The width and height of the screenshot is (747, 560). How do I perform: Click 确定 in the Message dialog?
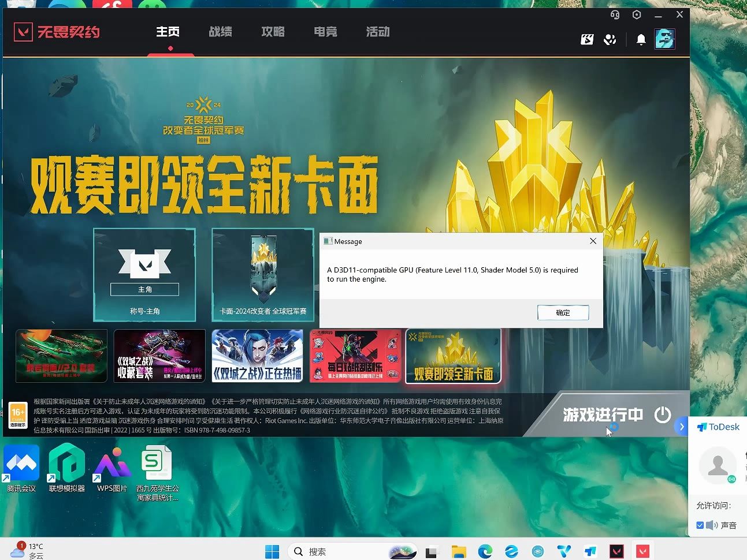563,312
